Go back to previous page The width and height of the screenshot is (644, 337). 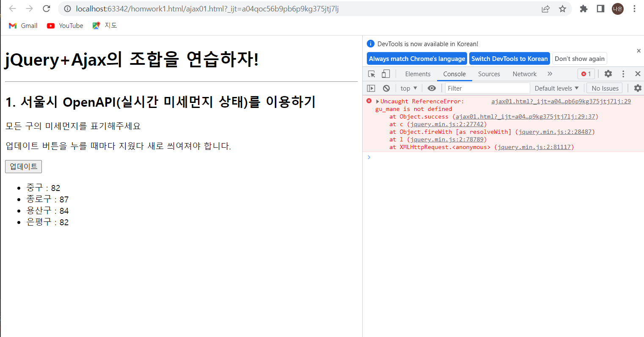(13, 8)
